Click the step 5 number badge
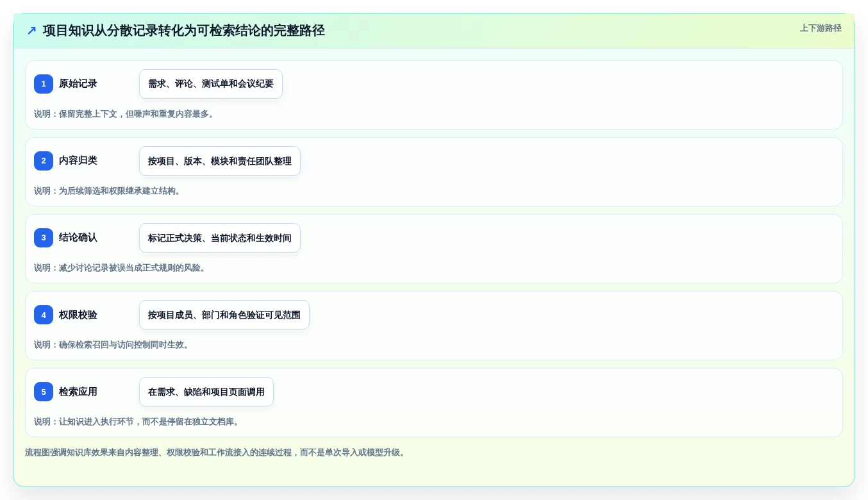 pos(44,392)
